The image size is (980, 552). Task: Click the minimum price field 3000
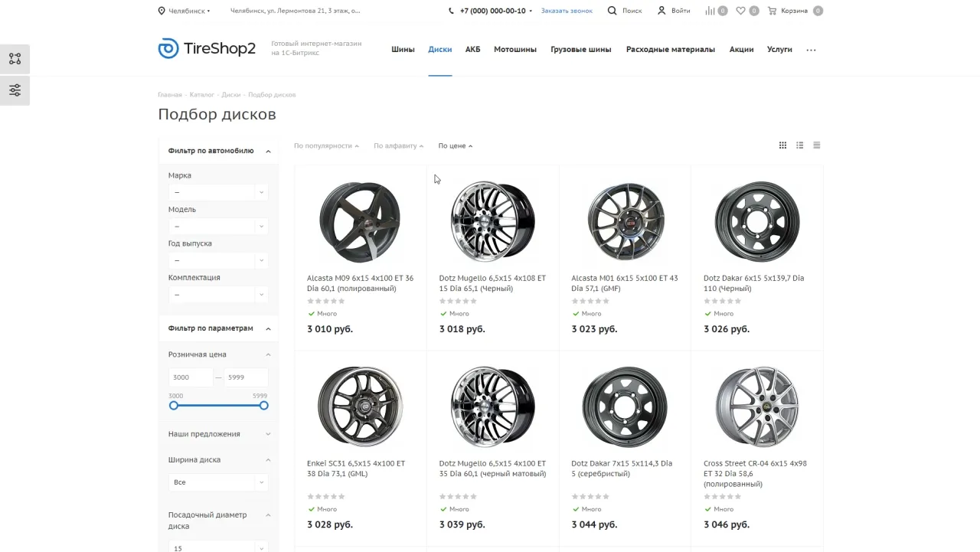pos(191,377)
